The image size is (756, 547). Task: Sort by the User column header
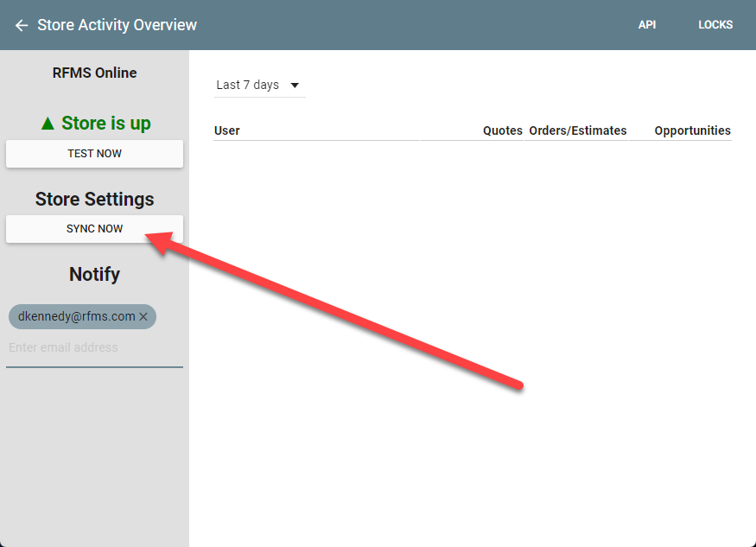tap(226, 130)
